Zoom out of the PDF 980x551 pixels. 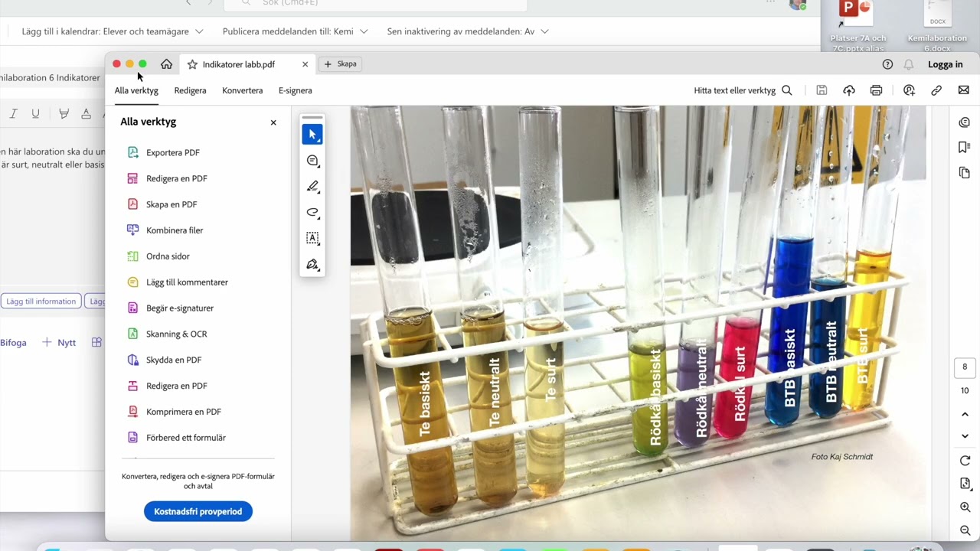pos(965,530)
